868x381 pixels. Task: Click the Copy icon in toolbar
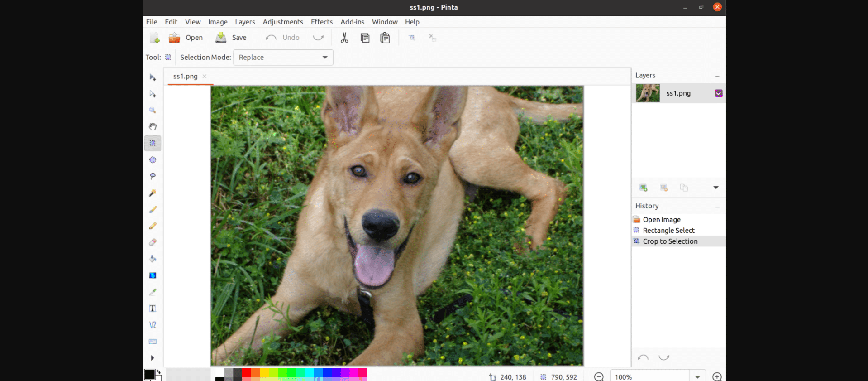coord(365,38)
